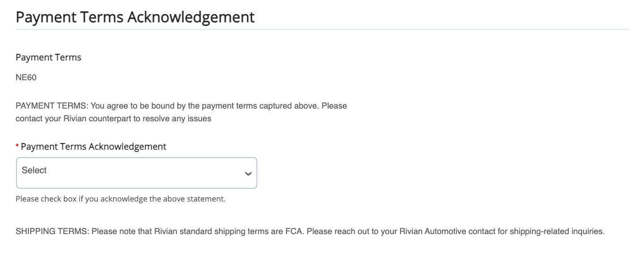Click the "Please check box" helper text
The image size is (644, 253).
(x=46, y=199)
